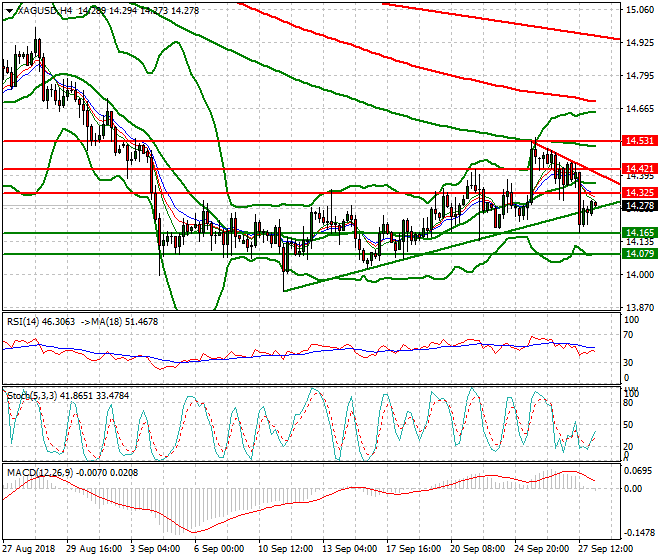Select the 14.079 green support price label

coord(640,253)
